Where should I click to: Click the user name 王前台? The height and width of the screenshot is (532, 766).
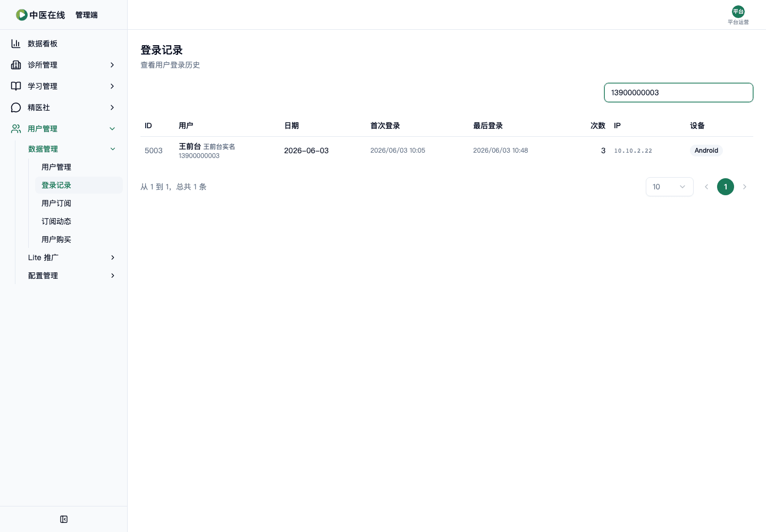pos(190,146)
